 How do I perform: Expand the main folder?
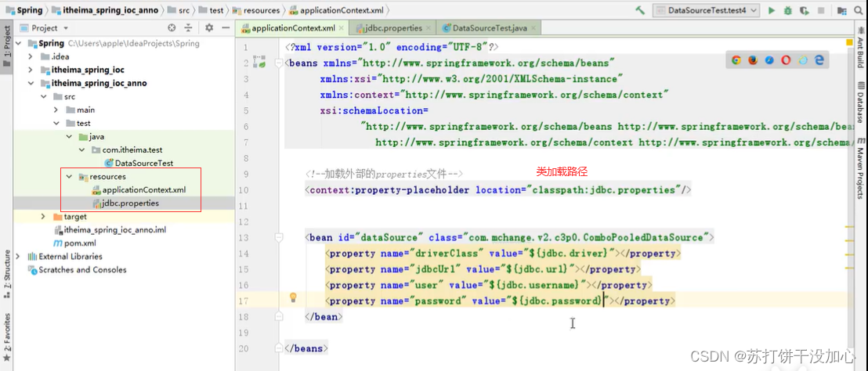56,110
